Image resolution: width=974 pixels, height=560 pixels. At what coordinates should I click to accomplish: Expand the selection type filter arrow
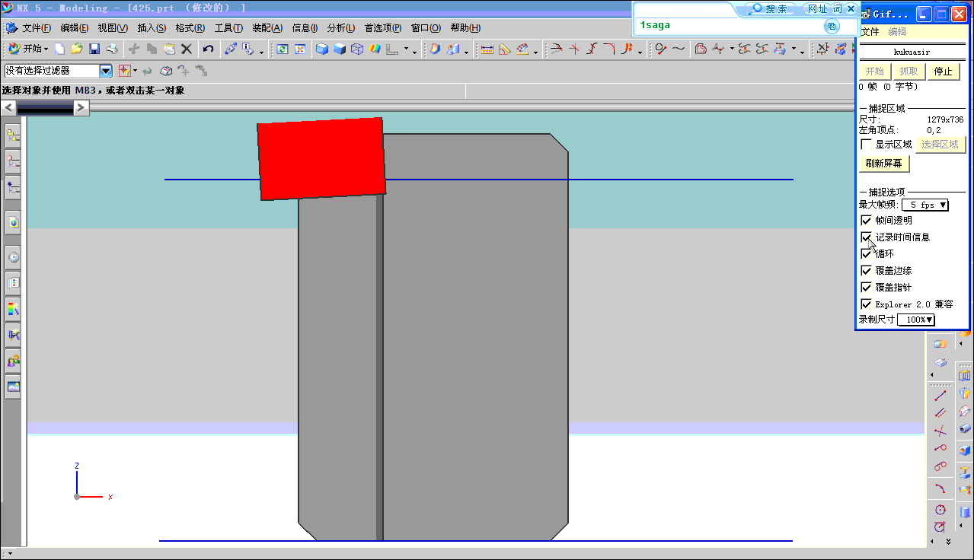coord(135,71)
